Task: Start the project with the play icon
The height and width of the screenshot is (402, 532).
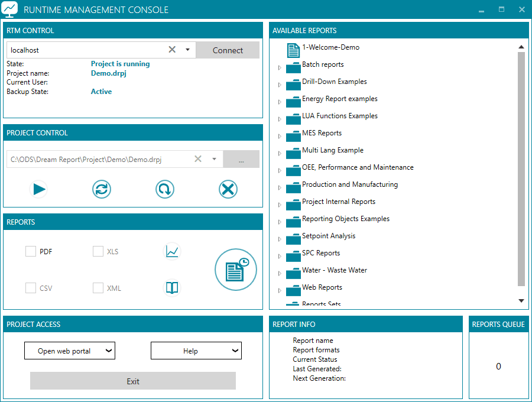Action: 38,189
